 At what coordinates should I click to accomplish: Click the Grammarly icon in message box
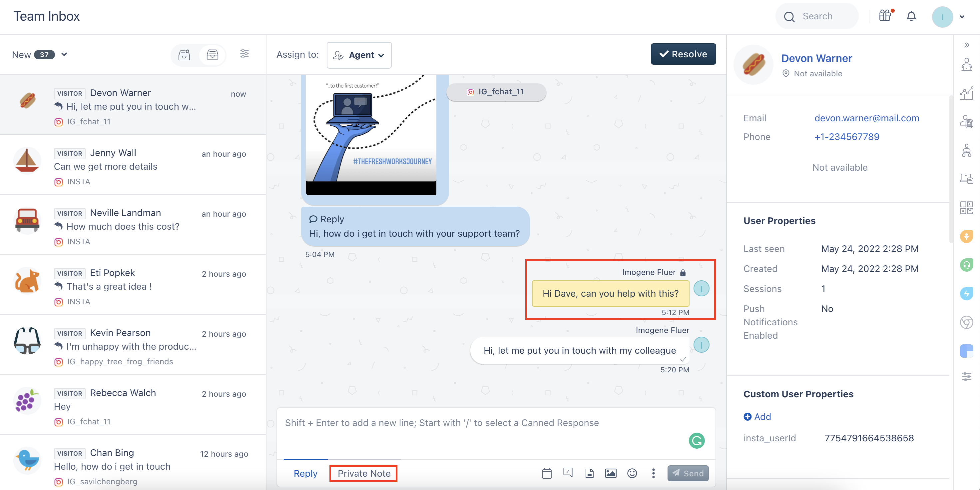pyautogui.click(x=697, y=441)
